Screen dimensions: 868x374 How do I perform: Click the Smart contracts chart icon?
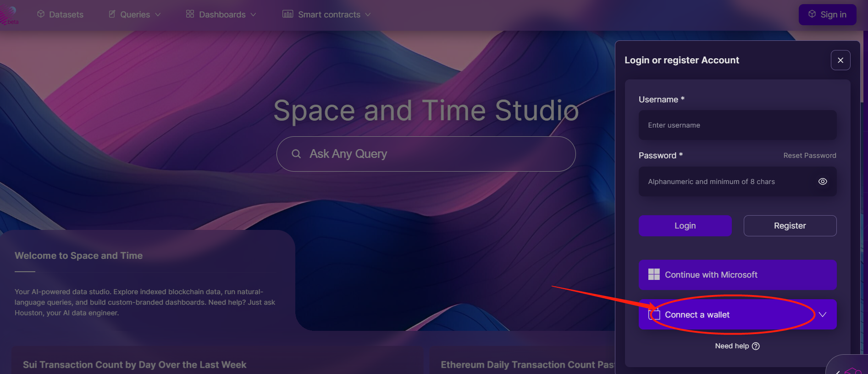point(287,14)
